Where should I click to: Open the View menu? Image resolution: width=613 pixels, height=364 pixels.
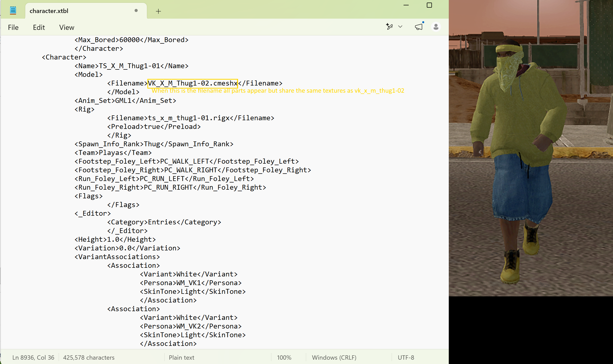67,27
